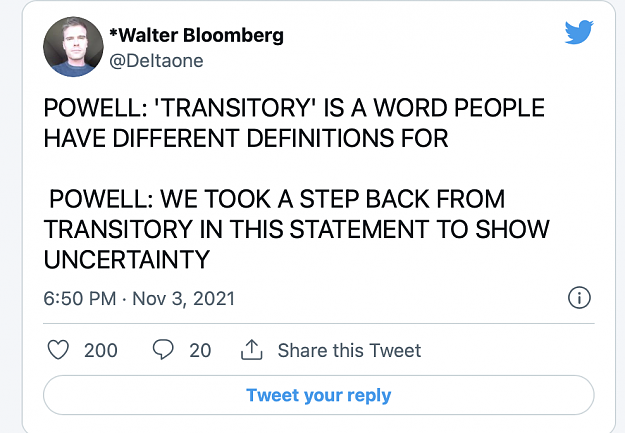The height and width of the screenshot is (433, 625).
Task: Click the share upload arrow icon
Action: (x=252, y=350)
